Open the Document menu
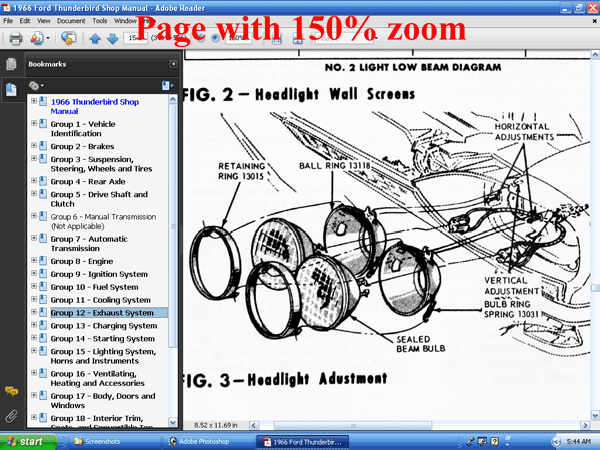 click(x=71, y=21)
